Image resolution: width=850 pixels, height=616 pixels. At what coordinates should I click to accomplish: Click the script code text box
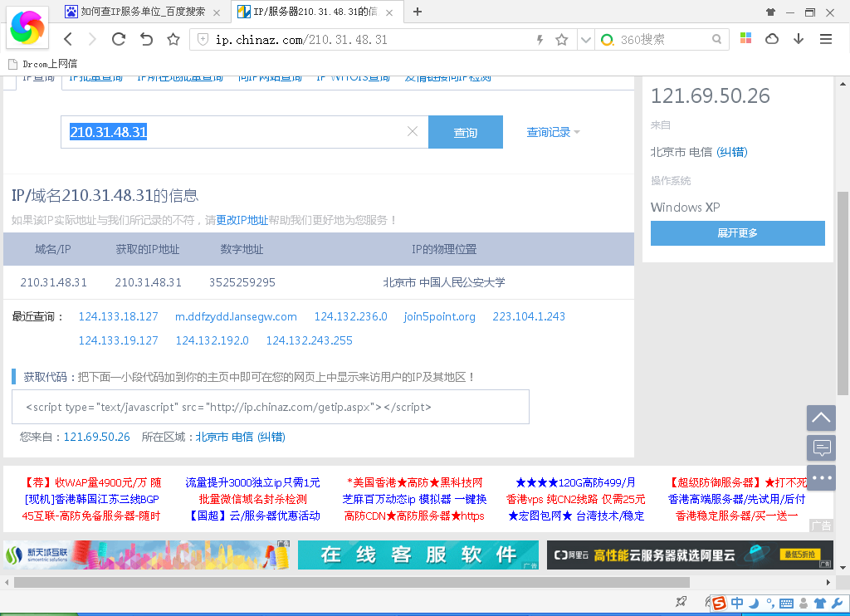271,407
